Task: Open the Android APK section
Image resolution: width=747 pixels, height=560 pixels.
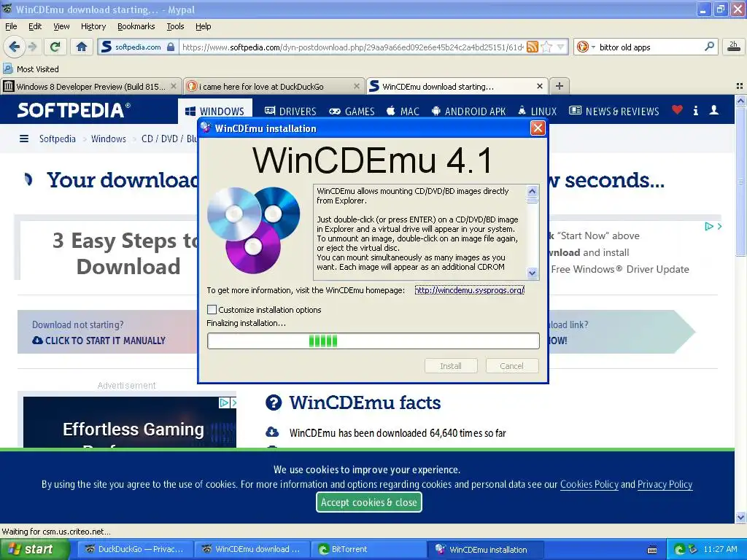Action: [x=468, y=112]
